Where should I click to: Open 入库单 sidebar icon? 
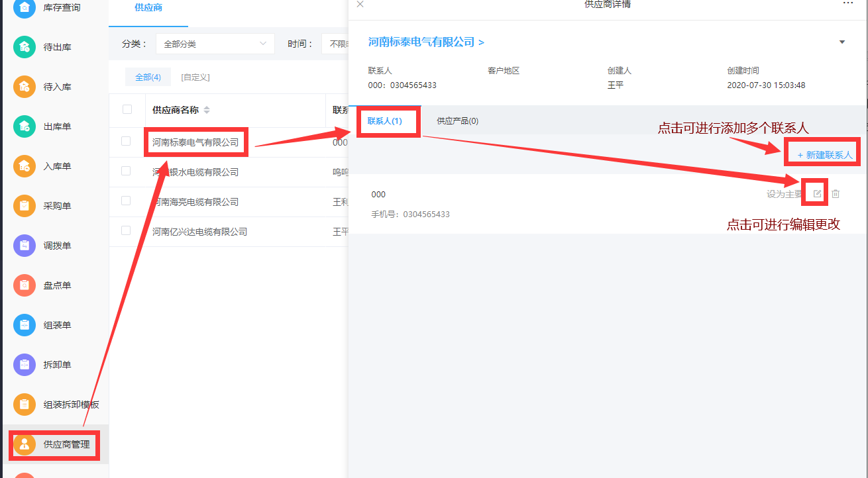click(25, 166)
